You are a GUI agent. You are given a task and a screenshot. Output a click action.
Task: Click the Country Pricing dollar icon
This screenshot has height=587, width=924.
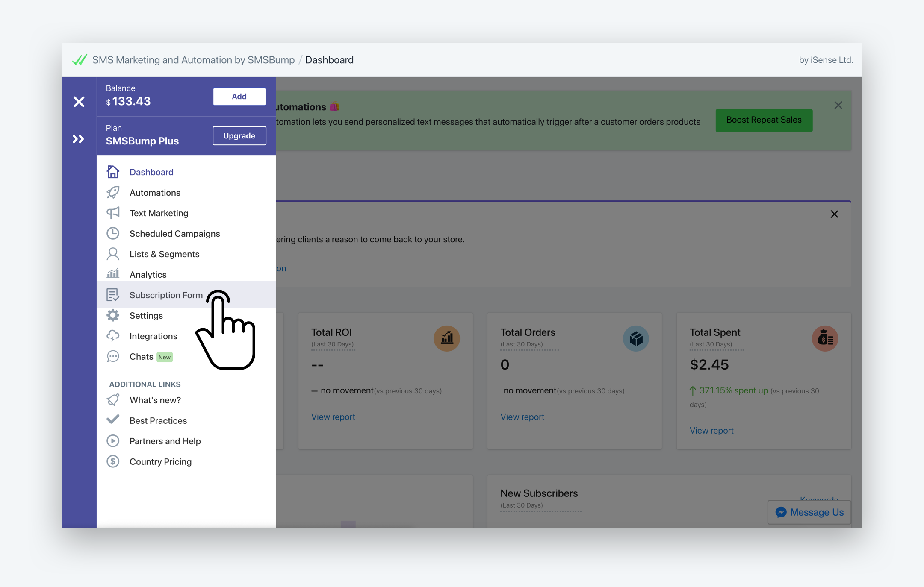coord(113,461)
